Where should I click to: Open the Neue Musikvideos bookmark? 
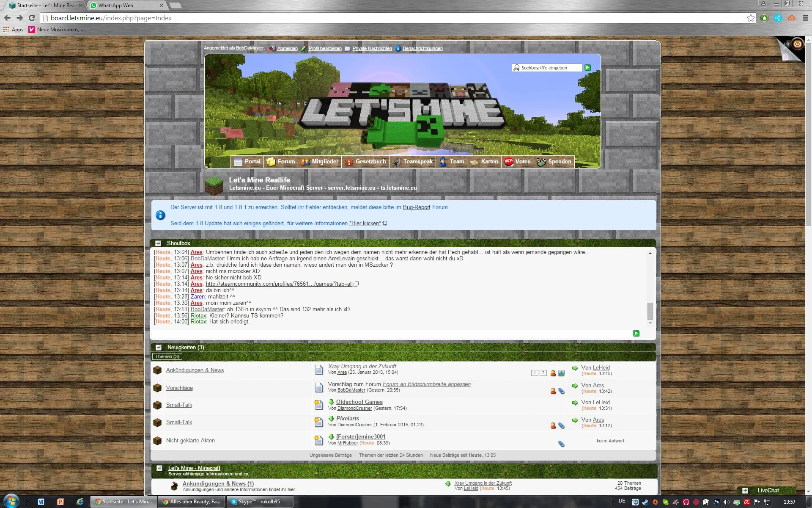[57, 30]
